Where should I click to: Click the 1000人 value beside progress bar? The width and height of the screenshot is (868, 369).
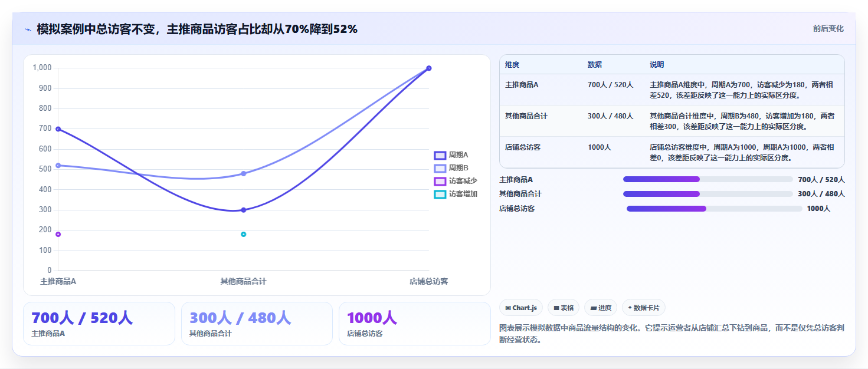818,209
